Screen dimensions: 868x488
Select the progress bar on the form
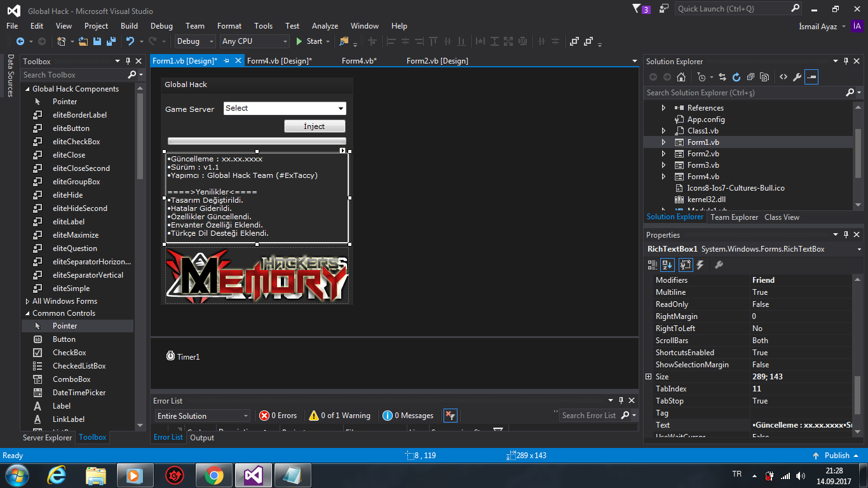coord(257,141)
